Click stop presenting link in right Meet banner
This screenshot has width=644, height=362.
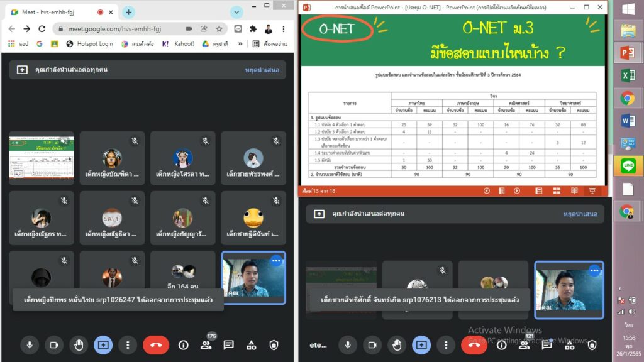tap(579, 214)
